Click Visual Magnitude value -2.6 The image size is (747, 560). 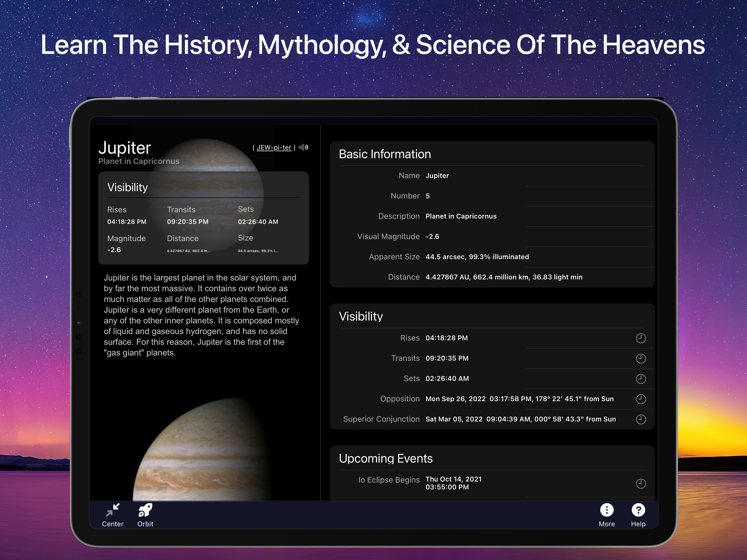[x=432, y=237]
